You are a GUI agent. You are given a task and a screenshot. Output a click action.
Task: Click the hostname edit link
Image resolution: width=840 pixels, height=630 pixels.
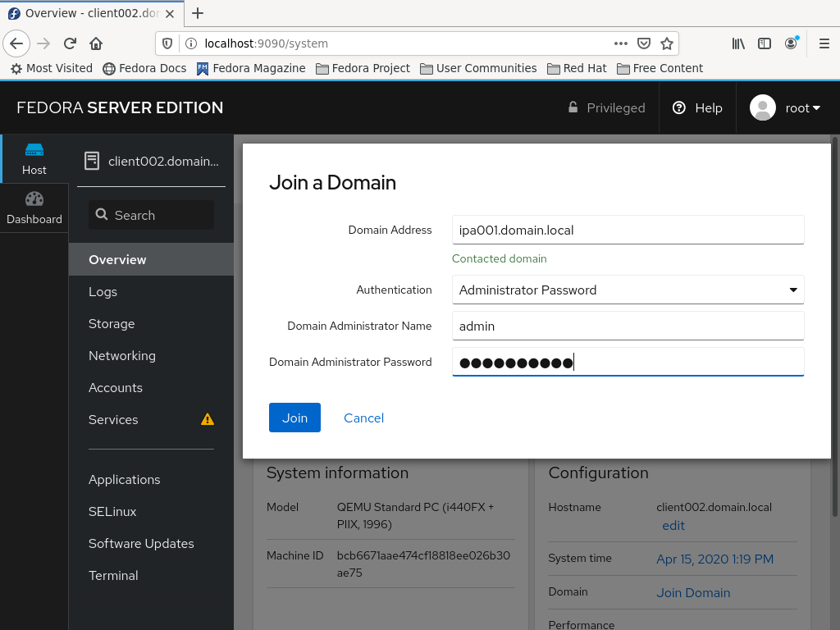coord(673,526)
